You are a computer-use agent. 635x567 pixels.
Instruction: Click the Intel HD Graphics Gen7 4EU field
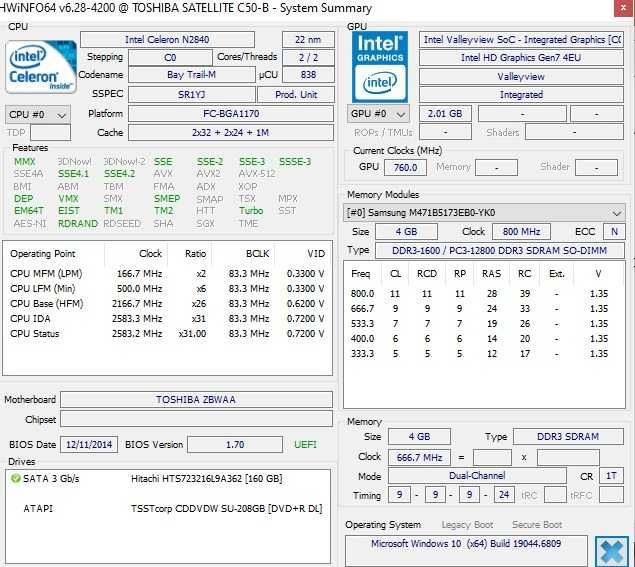(x=521, y=58)
